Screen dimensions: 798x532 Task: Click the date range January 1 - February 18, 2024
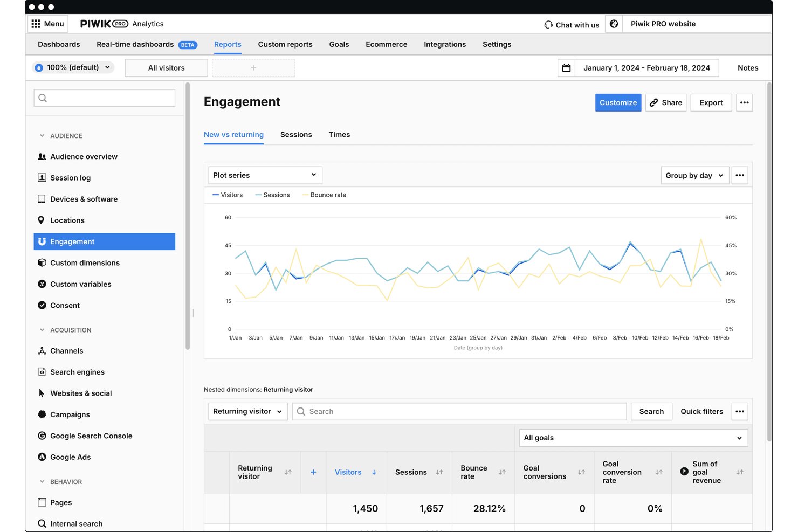(646, 68)
